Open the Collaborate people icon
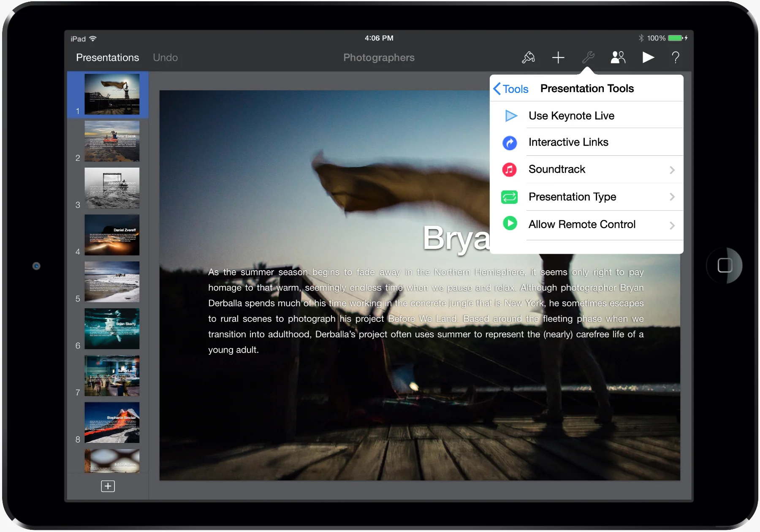Screen dimensions: 760x532 (618, 57)
